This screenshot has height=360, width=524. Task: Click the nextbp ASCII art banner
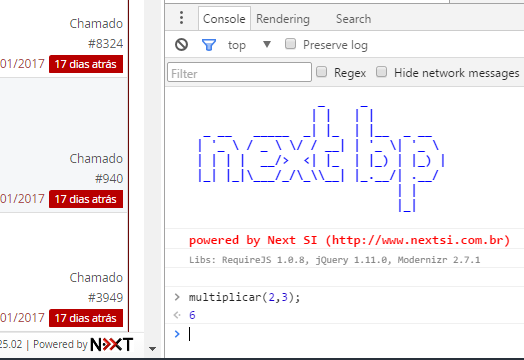click(x=321, y=158)
